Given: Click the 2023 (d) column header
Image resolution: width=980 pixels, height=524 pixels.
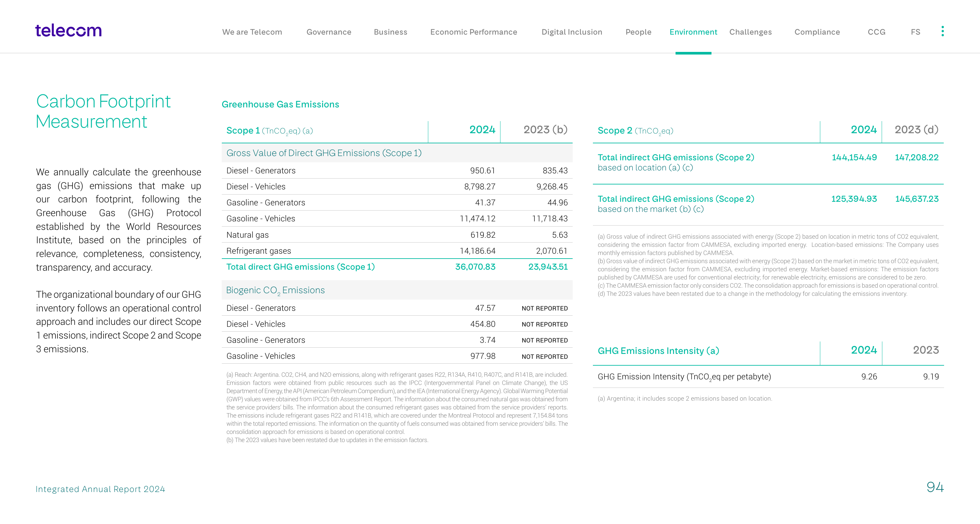Looking at the screenshot, I should coord(917,130).
